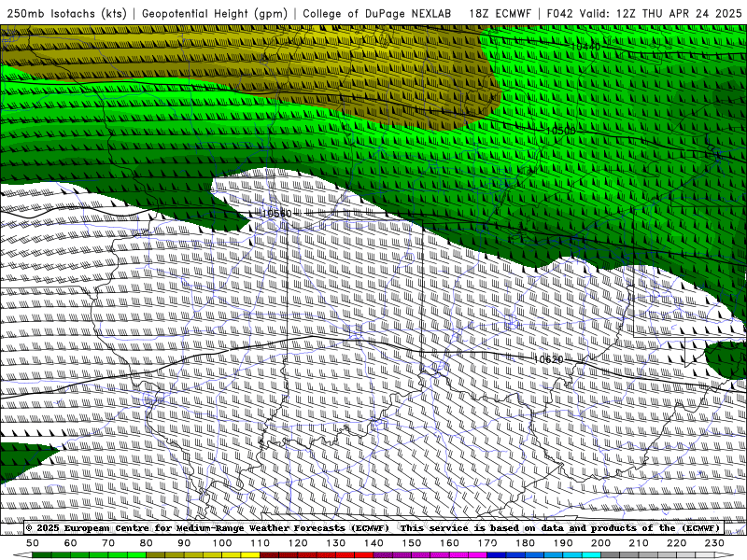Click the 230 kts color scale label

pyautogui.click(x=714, y=543)
